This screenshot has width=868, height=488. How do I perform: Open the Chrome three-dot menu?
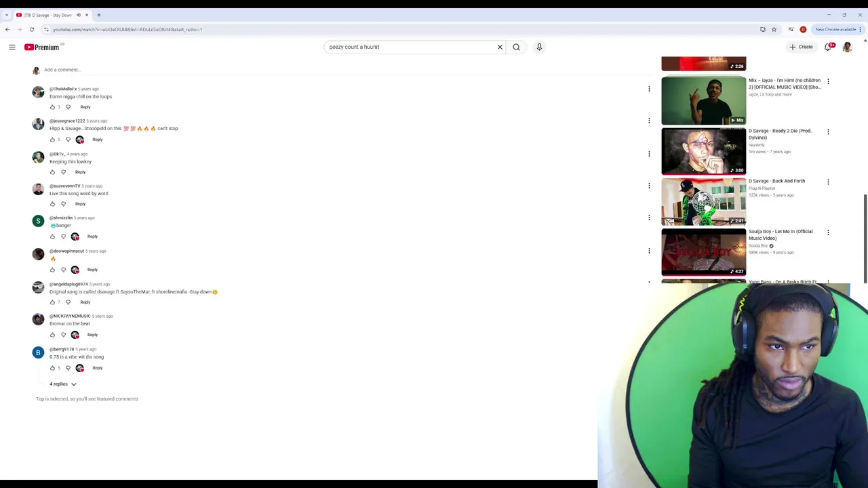pos(861,29)
